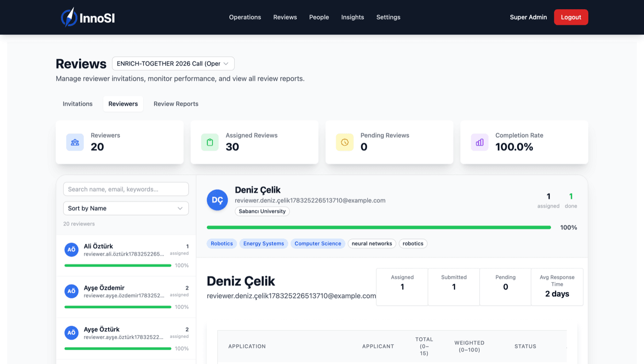The image size is (644, 364).
Task: Click the WEIGHTED (0–100) column header
Action: [x=469, y=347]
